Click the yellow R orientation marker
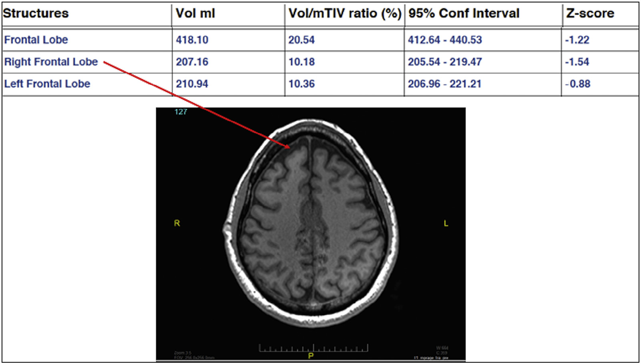 177,223
